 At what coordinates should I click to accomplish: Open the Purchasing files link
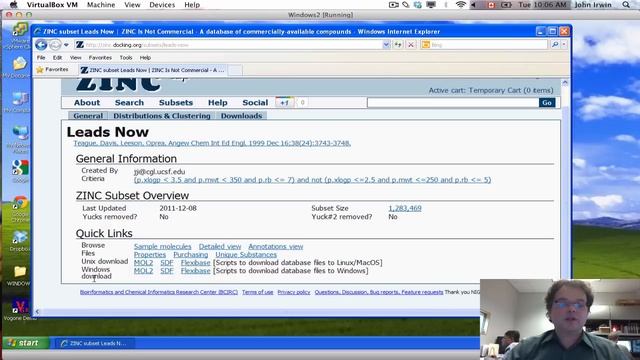tap(191, 255)
